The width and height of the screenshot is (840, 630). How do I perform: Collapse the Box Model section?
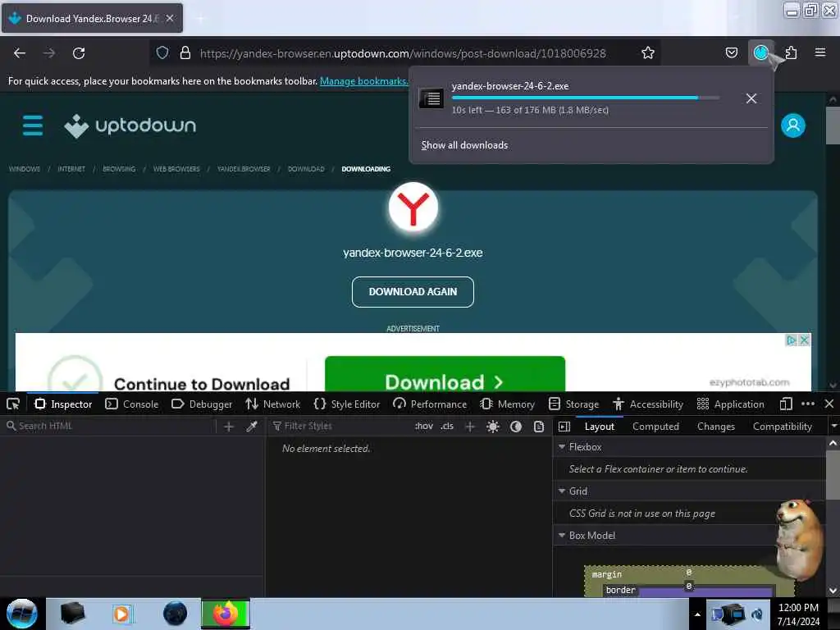click(x=562, y=535)
